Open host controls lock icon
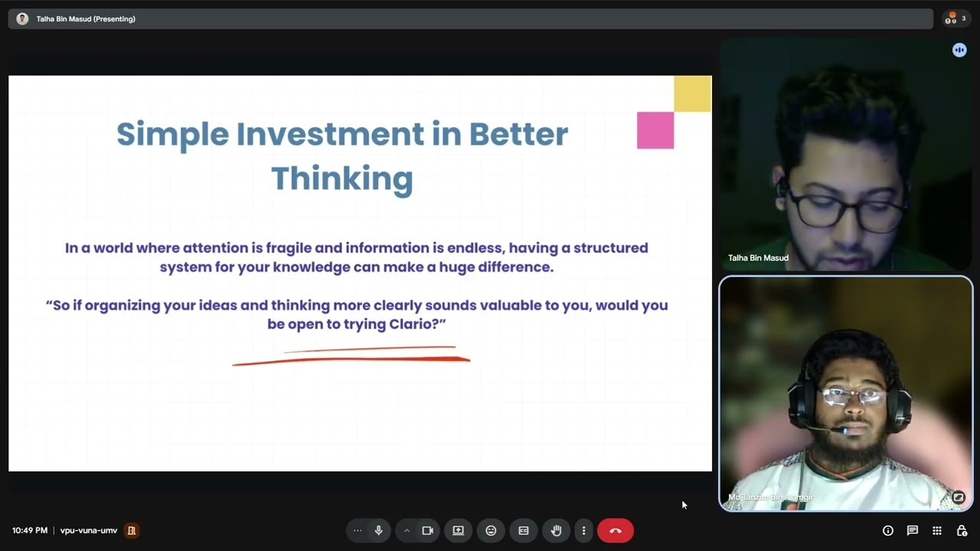Screen dimensions: 980x551 (x=962, y=530)
